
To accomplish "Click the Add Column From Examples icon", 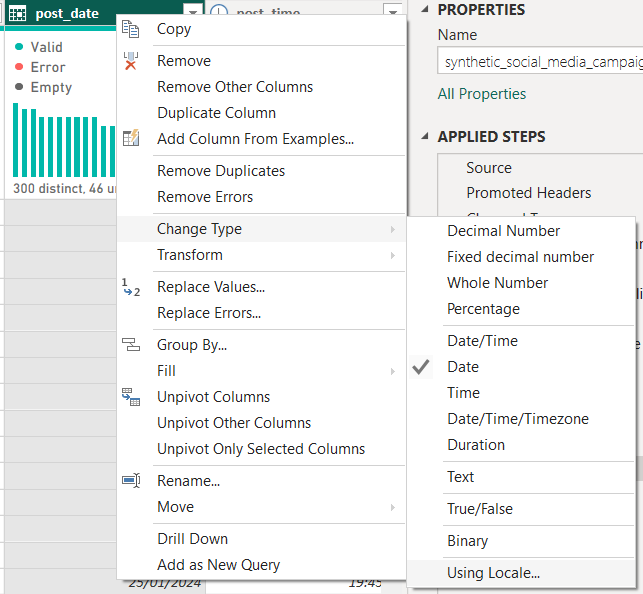I will point(131,139).
